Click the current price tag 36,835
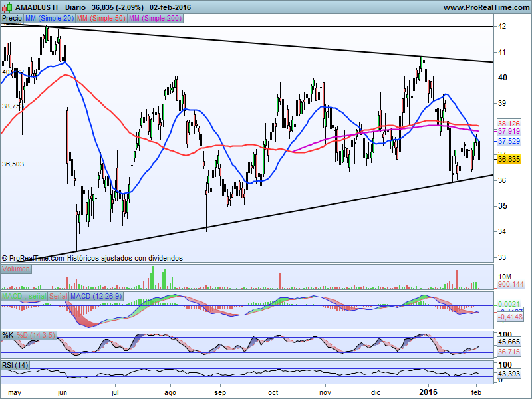Screen dimensions: 532x399 coord(509,159)
